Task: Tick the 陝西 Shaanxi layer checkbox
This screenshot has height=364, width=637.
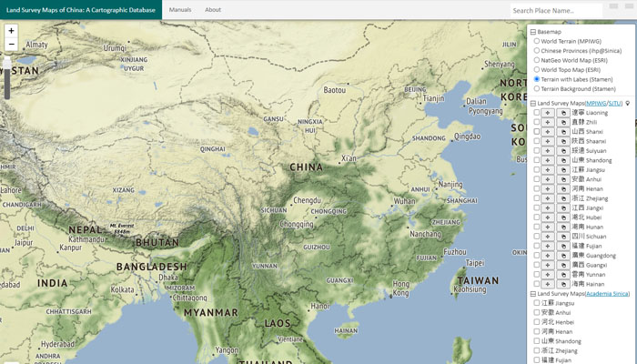Action: coord(537,141)
